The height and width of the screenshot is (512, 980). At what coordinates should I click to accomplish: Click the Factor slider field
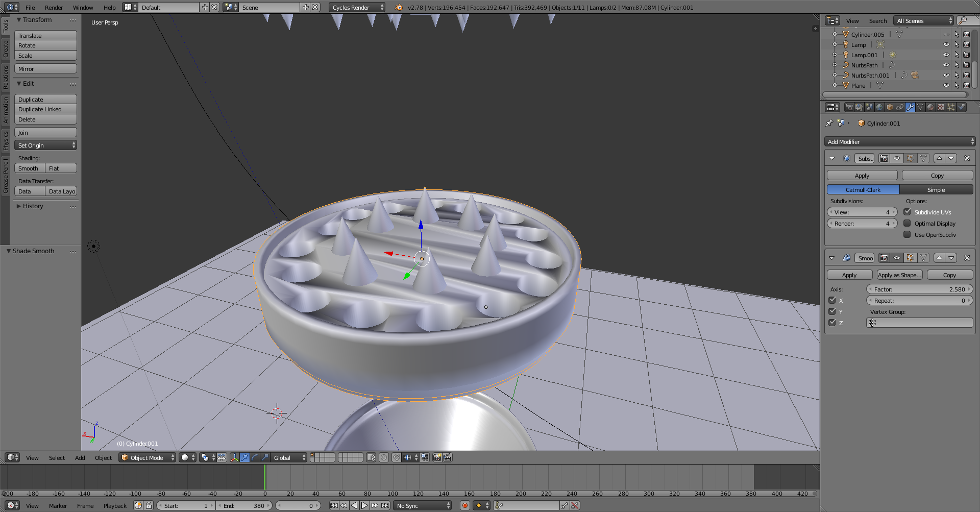pyautogui.click(x=919, y=289)
